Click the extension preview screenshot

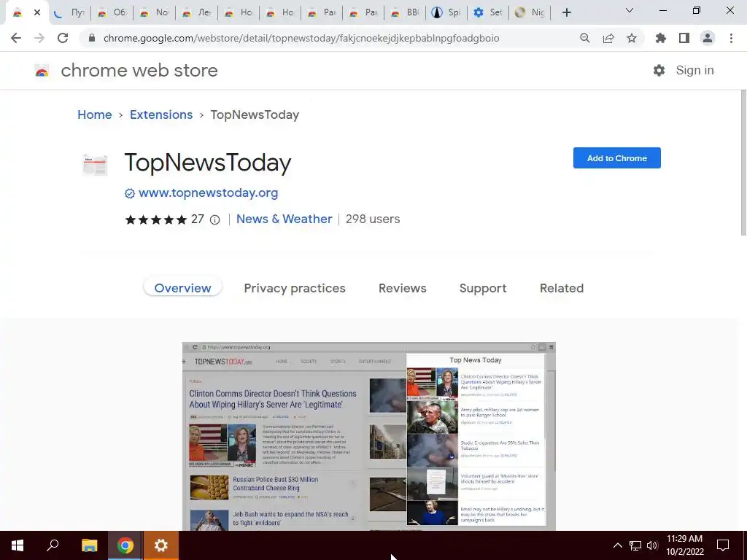point(368,436)
